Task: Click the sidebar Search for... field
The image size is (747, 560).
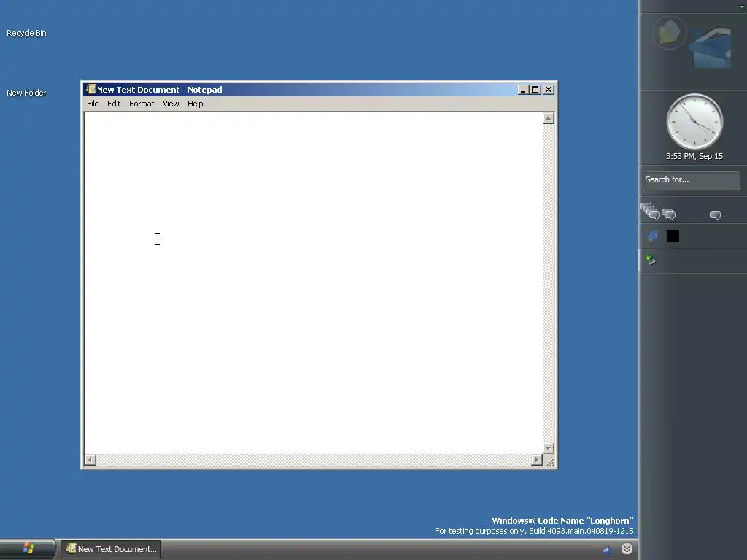Action: pyautogui.click(x=692, y=181)
